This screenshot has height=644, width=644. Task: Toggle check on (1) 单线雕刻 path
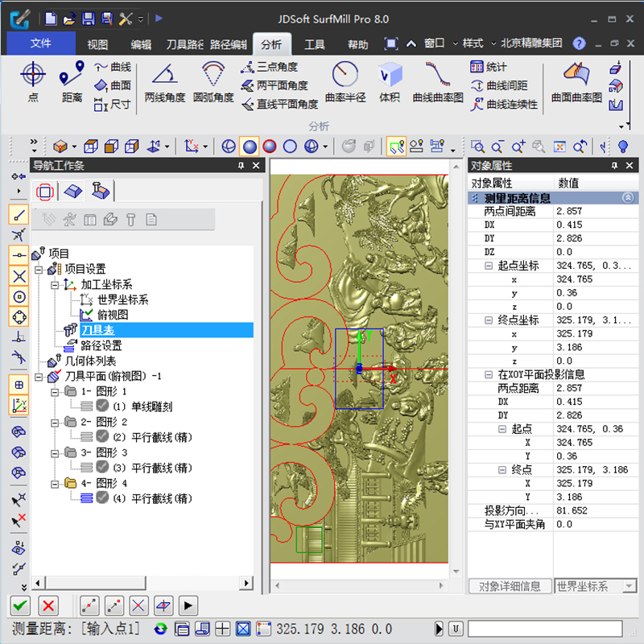pos(102,407)
